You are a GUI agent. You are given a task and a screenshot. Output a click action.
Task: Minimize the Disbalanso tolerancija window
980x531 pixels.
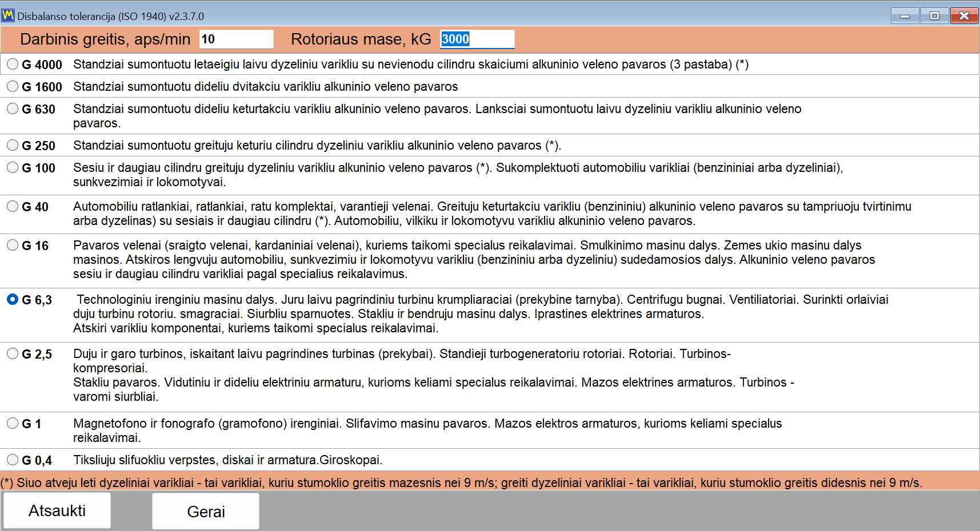(x=905, y=16)
